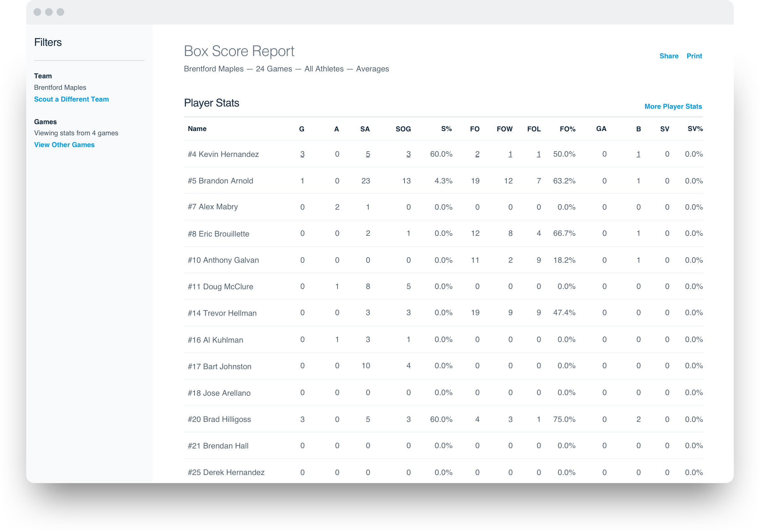Image resolution: width=760 pixels, height=532 pixels.
Task: Select the #5 Brandon Arnold row
Action: tap(220, 181)
